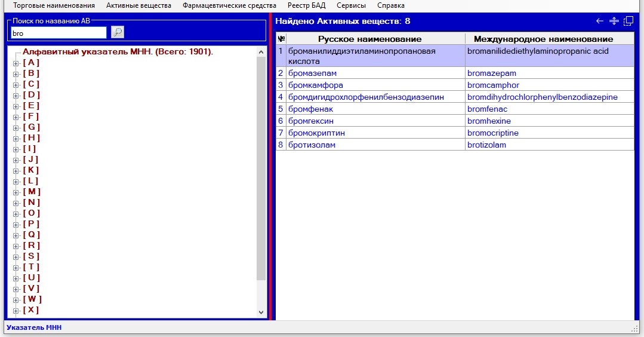Viewport: 644px width, 337px height.
Task: Open the Справка menu
Action: (x=391, y=5)
